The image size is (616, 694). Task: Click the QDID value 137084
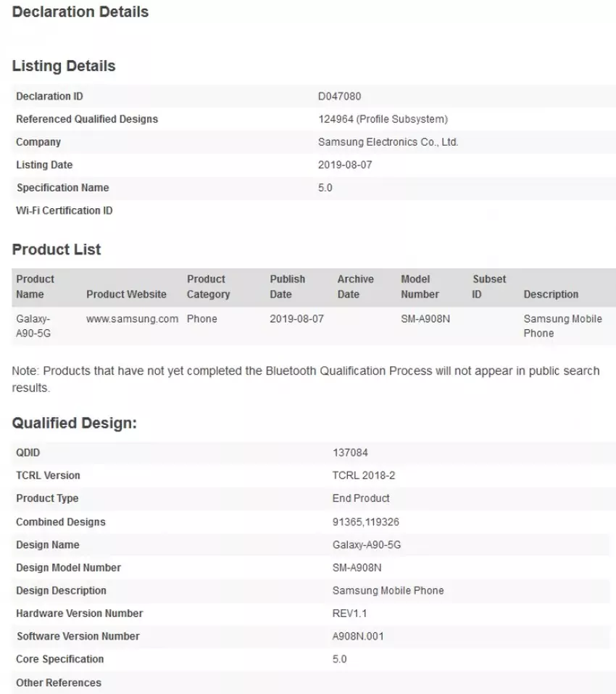(350, 453)
